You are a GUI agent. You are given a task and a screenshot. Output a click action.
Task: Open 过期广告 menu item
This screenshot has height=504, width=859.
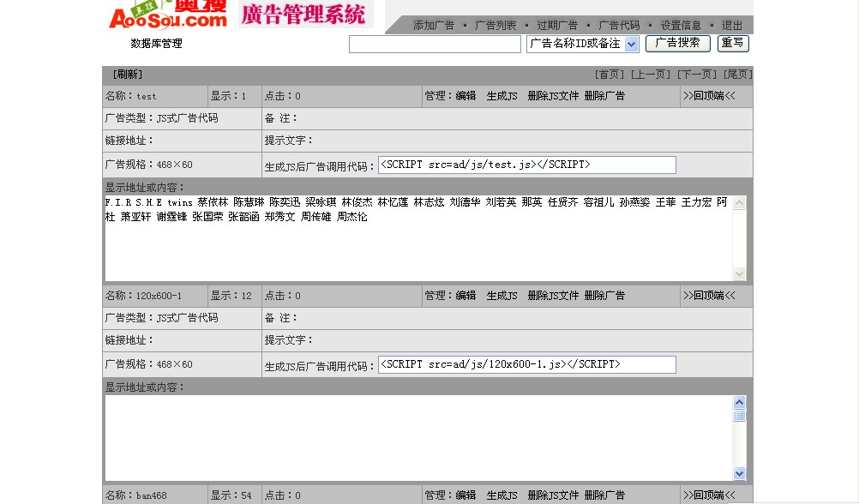pos(557,25)
